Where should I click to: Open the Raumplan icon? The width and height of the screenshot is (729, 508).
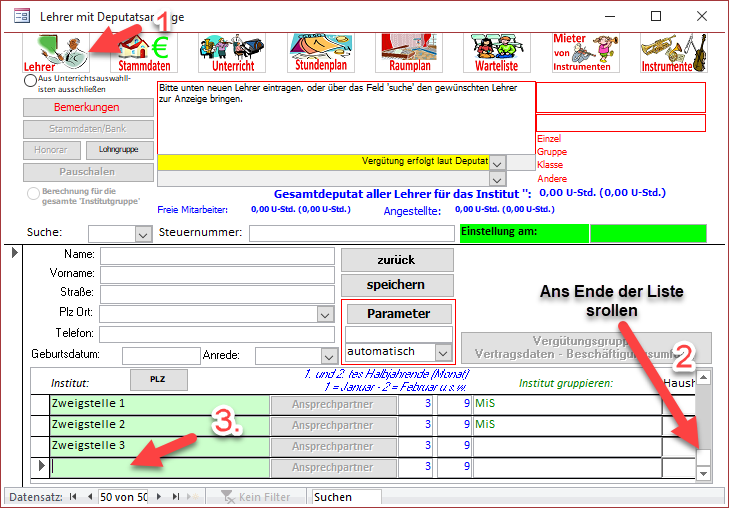408,52
